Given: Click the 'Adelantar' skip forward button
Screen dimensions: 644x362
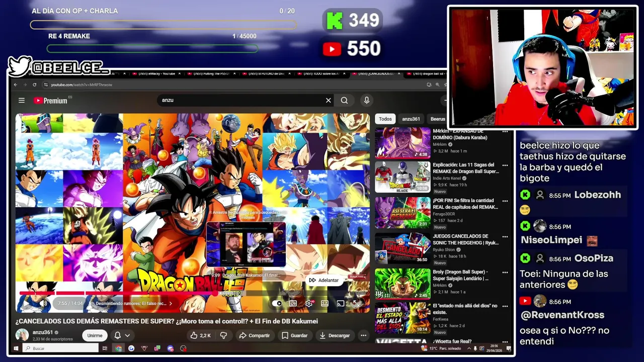Looking at the screenshot, I should [x=324, y=280].
